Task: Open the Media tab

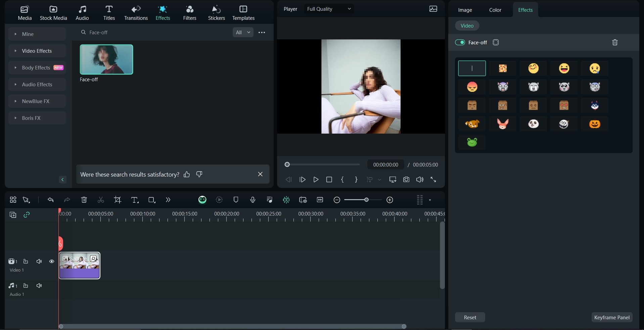Action: [x=25, y=13]
